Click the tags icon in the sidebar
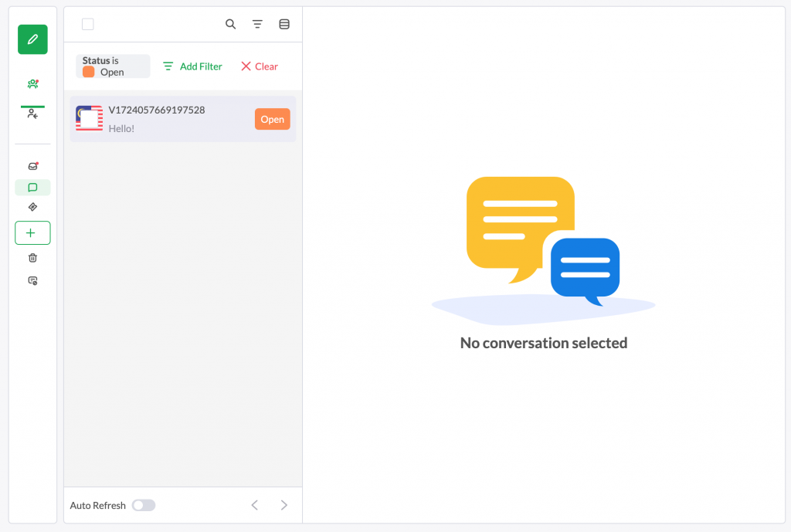 click(x=32, y=207)
